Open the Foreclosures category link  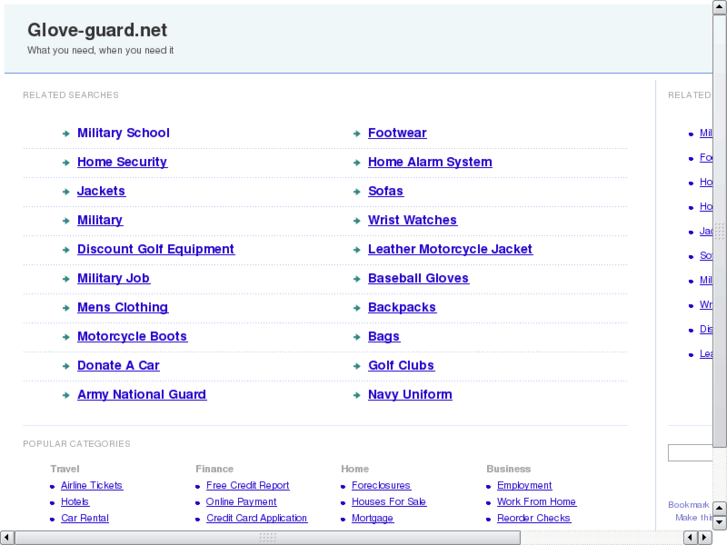[381, 486]
